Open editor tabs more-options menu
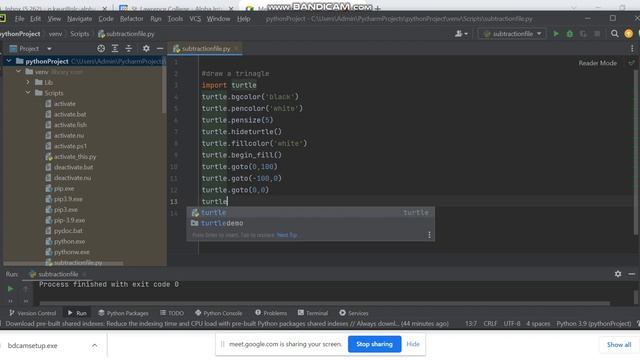 coord(632,49)
